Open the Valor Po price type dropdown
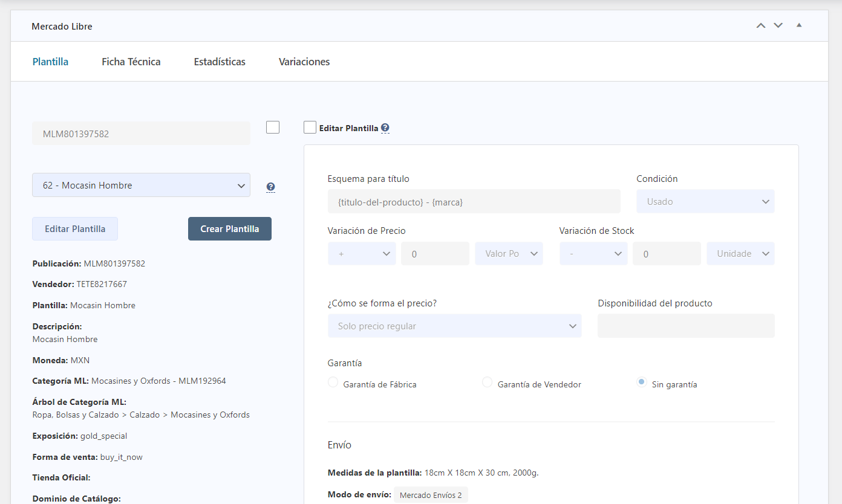842x504 pixels. pos(509,254)
